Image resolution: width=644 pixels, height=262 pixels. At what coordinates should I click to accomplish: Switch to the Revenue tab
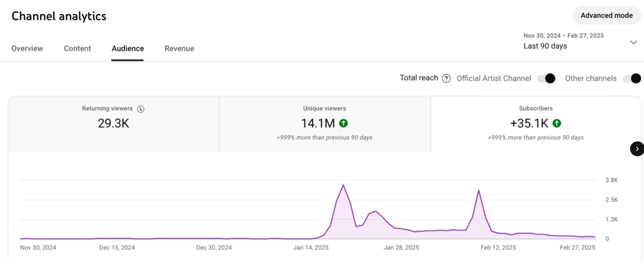click(x=179, y=48)
